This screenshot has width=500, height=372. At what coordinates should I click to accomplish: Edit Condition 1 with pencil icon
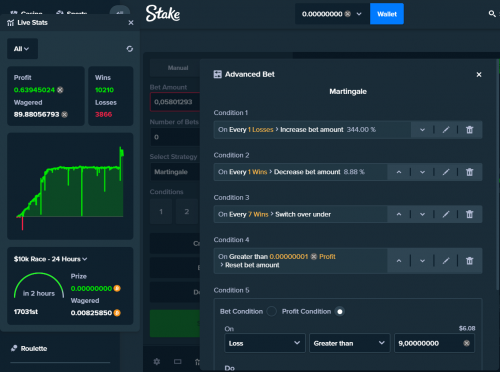point(446,130)
